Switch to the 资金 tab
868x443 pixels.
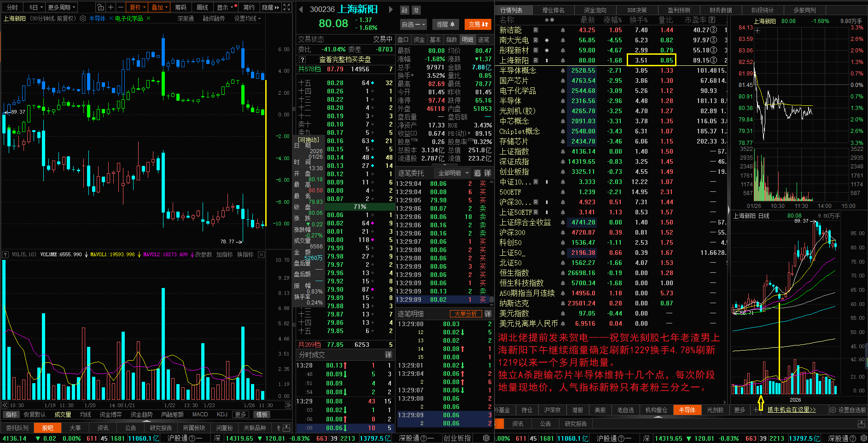419,40
